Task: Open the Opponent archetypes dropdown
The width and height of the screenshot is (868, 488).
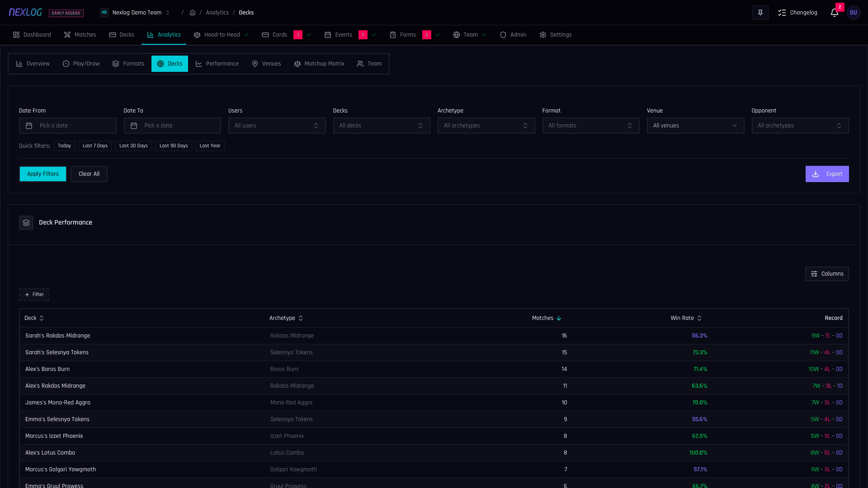Action: [x=800, y=126]
